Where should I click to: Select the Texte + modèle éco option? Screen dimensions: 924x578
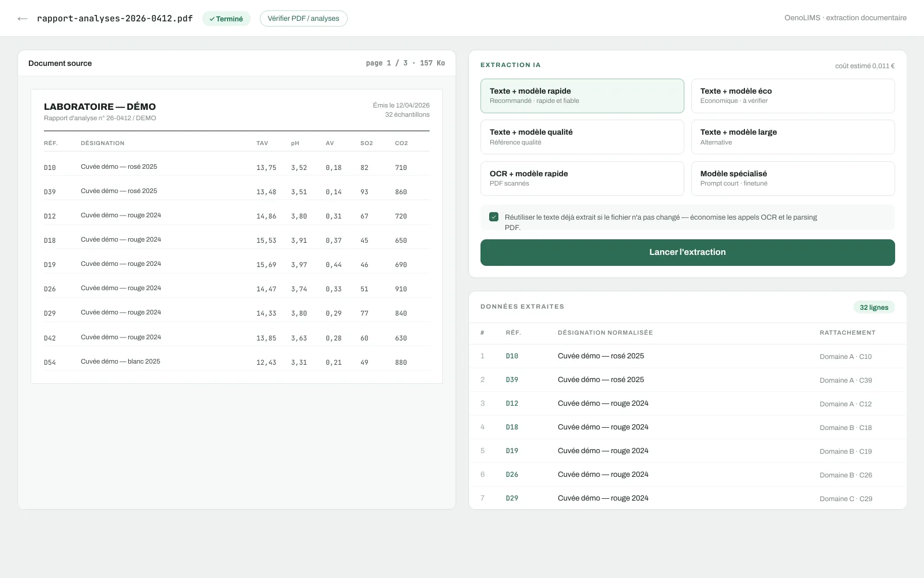tap(793, 96)
